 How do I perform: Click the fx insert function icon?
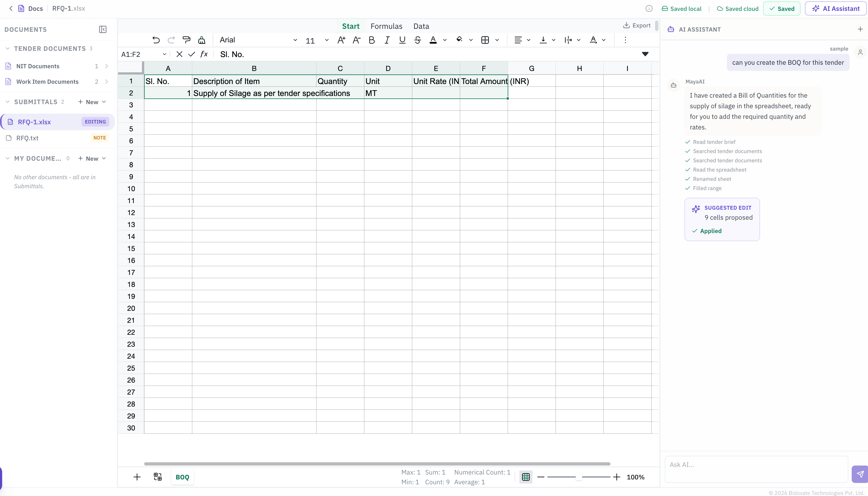point(204,54)
